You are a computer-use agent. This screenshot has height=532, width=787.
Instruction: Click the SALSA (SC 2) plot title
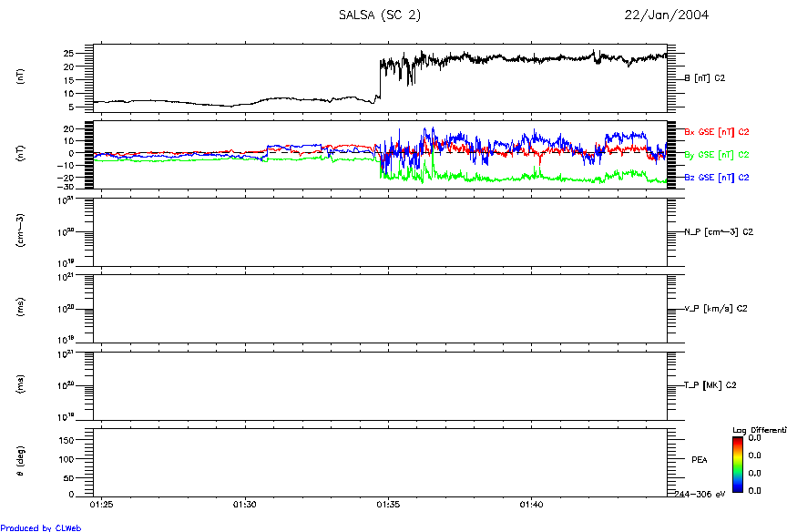(x=380, y=15)
